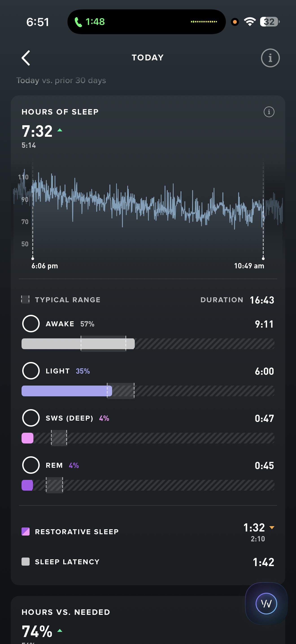
Task: Tap the purple Light sleep progress bar
Action: pos(67,391)
